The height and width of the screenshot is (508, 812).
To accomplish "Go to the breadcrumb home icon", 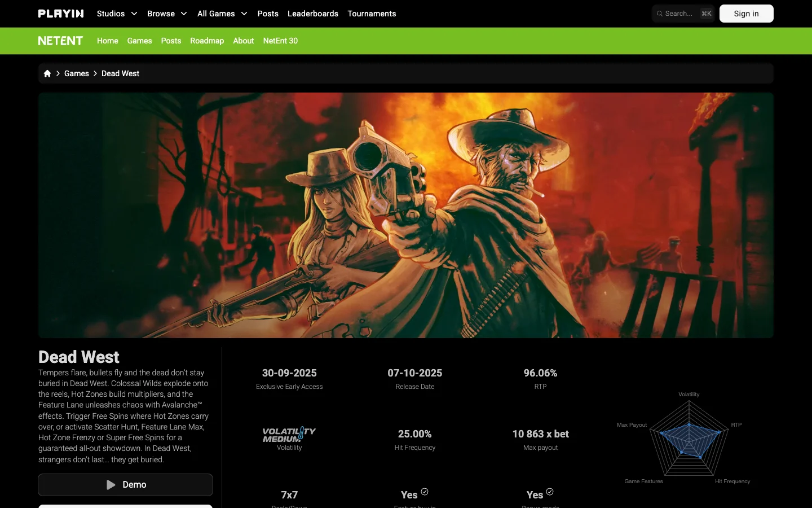I will (x=47, y=73).
